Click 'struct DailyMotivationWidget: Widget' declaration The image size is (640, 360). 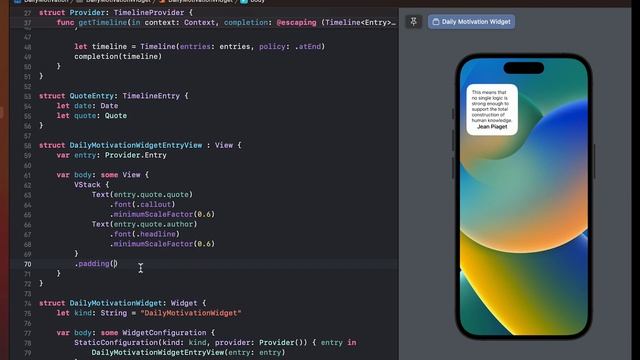coord(122,303)
